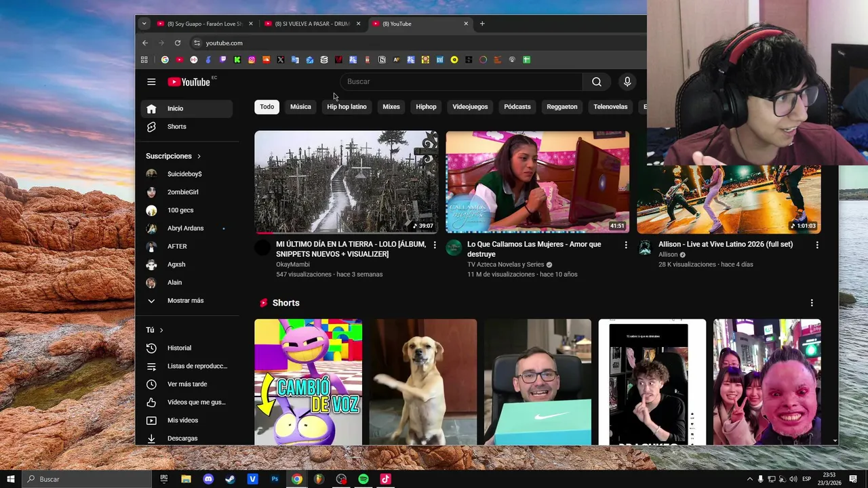
Task: Open Google bookmark in bookmarks bar
Action: tap(165, 60)
